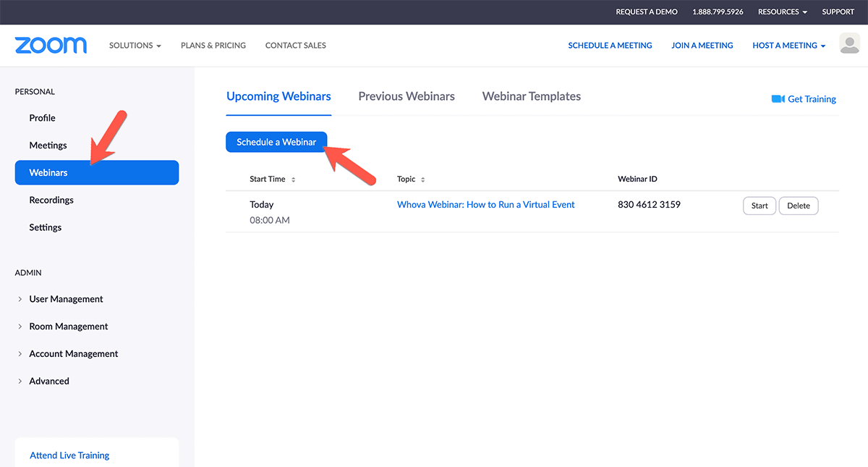Click the Zoom logo
This screenshot has height=467, width=868.
(x=51, y=45)
